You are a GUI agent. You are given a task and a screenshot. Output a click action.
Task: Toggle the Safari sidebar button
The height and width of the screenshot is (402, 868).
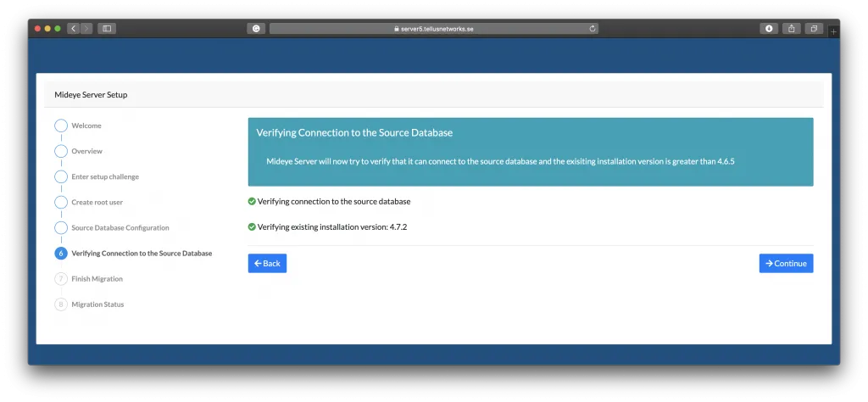(x=107, y=28)
